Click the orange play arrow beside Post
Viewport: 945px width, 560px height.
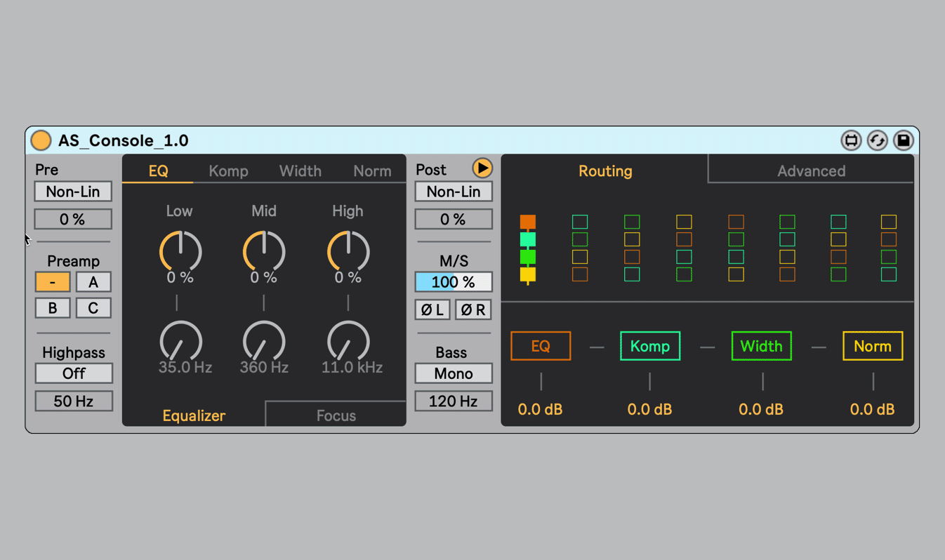(x=482, y=168)
